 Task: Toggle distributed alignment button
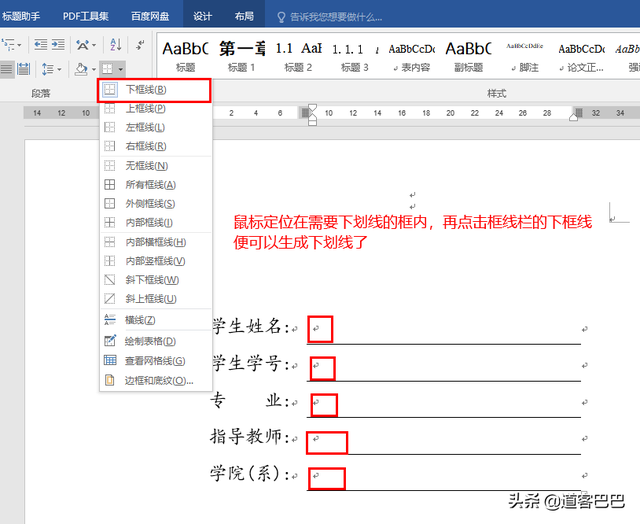(24, 69)
